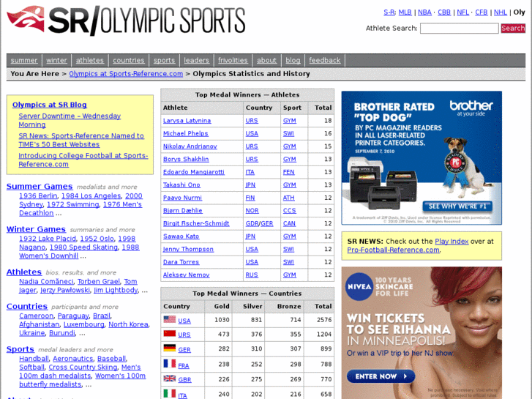Click the USA flag icon
532x399 pixels.
click(170, 319)
